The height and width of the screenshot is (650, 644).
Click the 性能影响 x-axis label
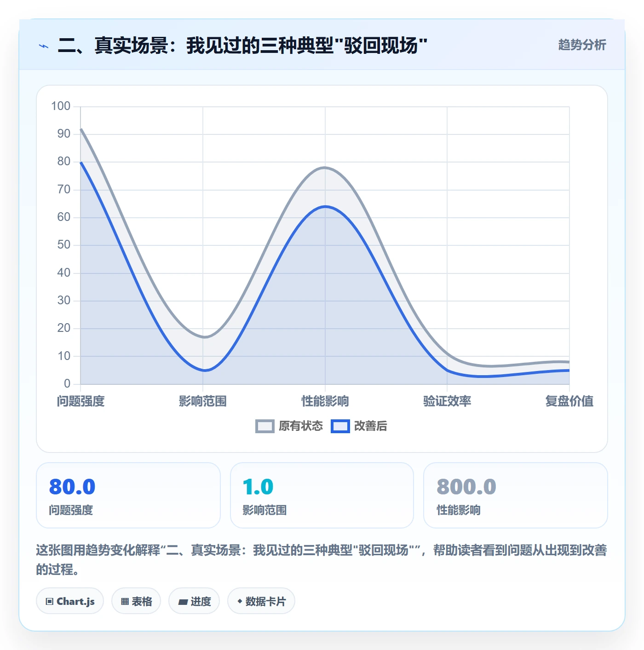click(x=325, y=401)
